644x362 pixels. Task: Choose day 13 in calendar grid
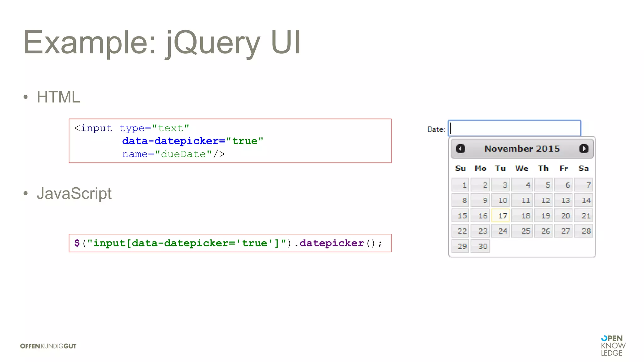click(x=563, y=200)
